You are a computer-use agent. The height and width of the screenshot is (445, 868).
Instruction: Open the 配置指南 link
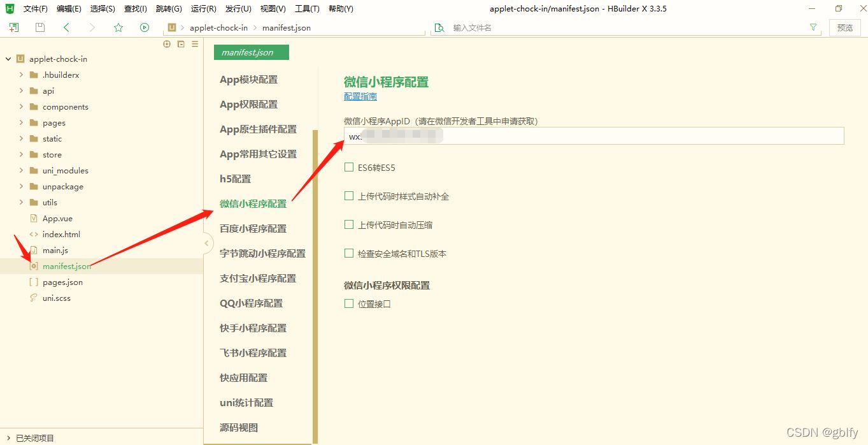point(360,96)
